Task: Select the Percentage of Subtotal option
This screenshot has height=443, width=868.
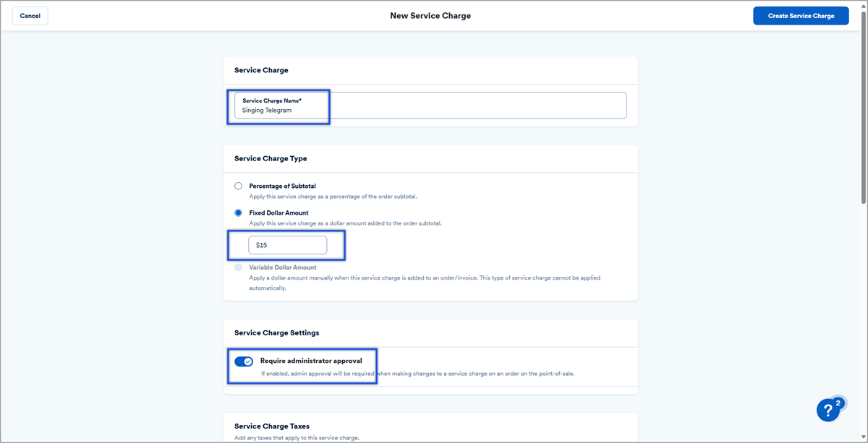Action: click(x=238, y=186)
